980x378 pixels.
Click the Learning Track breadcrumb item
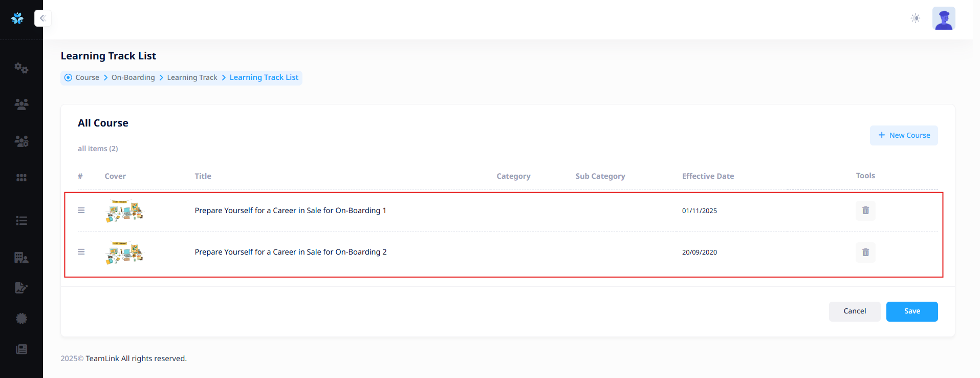click(192, 77)
